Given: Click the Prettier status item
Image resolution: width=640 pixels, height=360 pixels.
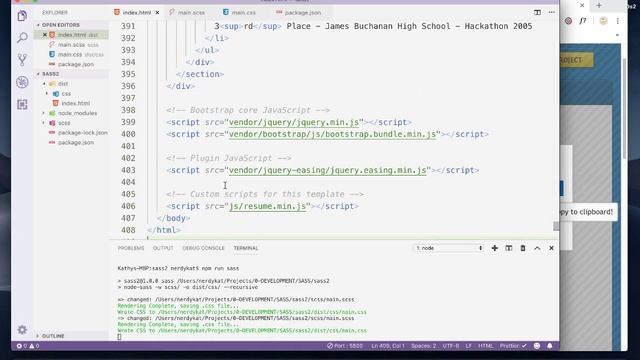Looking at the screenshot, I should tap(513, 346).
